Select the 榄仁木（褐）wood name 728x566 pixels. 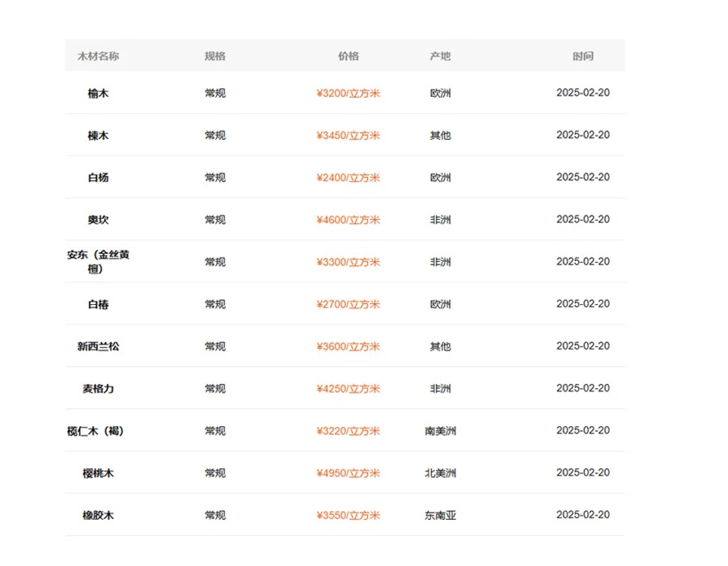click(x=95, y=431)
